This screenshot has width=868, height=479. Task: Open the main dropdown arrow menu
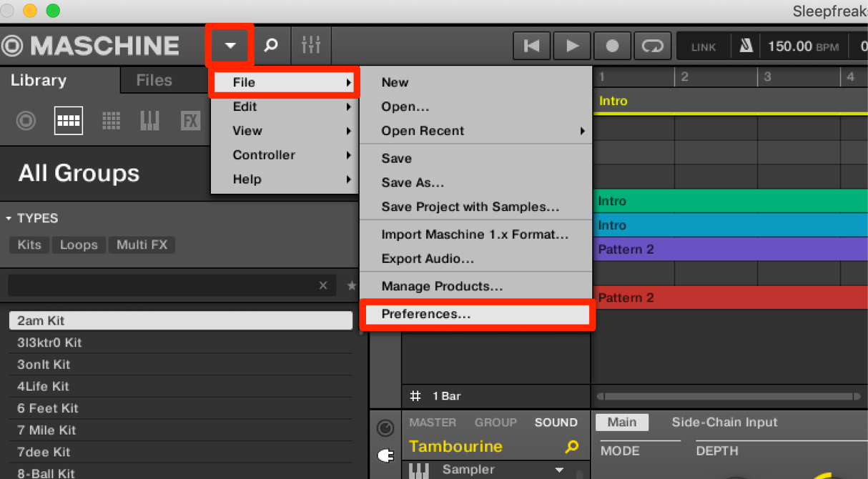point(230,46)
